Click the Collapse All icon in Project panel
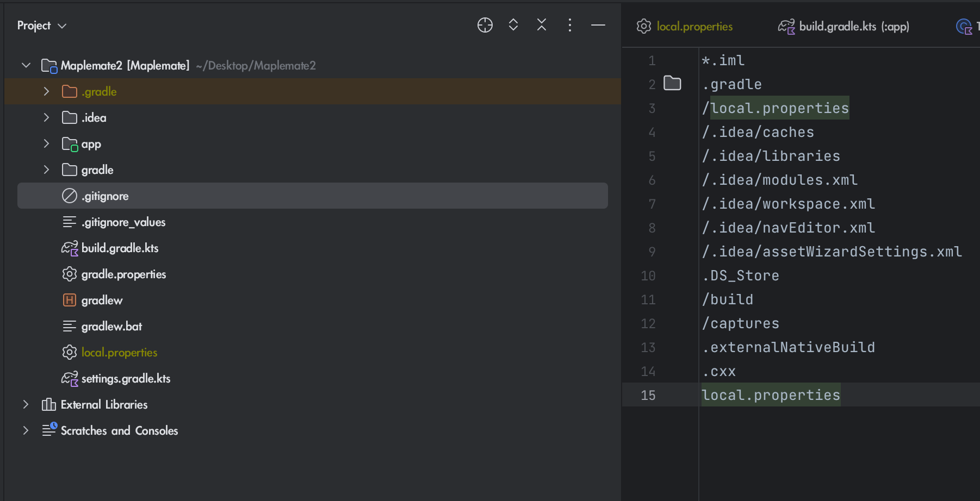The width and height of the screenshot is (980, 501). click(541, 25)
